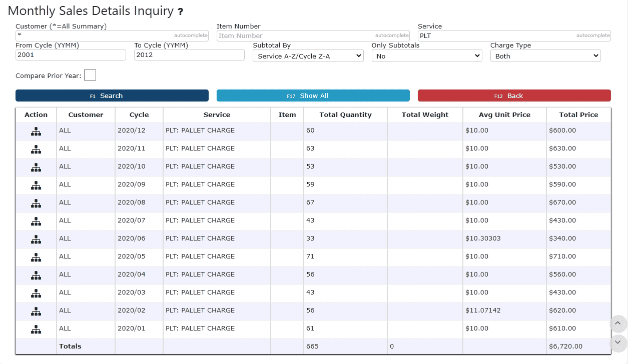Click drill-down icon for cycle 2020/12

tap(36, 131)
